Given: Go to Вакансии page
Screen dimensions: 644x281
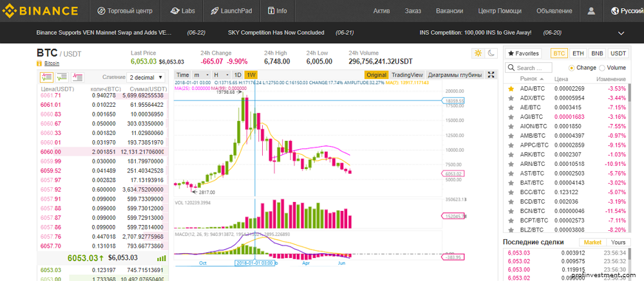Looking at the screenshot, I should pyautogui.click(x=450, y=11).
